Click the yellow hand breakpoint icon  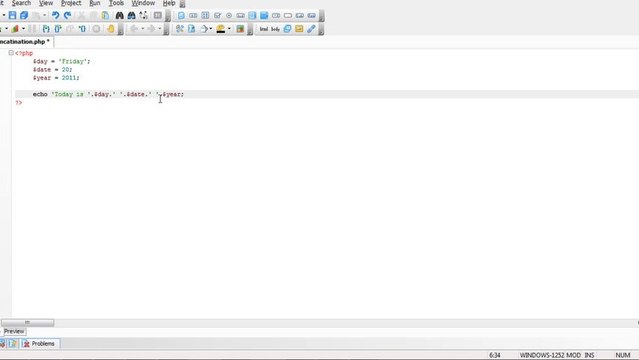pyautogui.click(x=111, y=29)
